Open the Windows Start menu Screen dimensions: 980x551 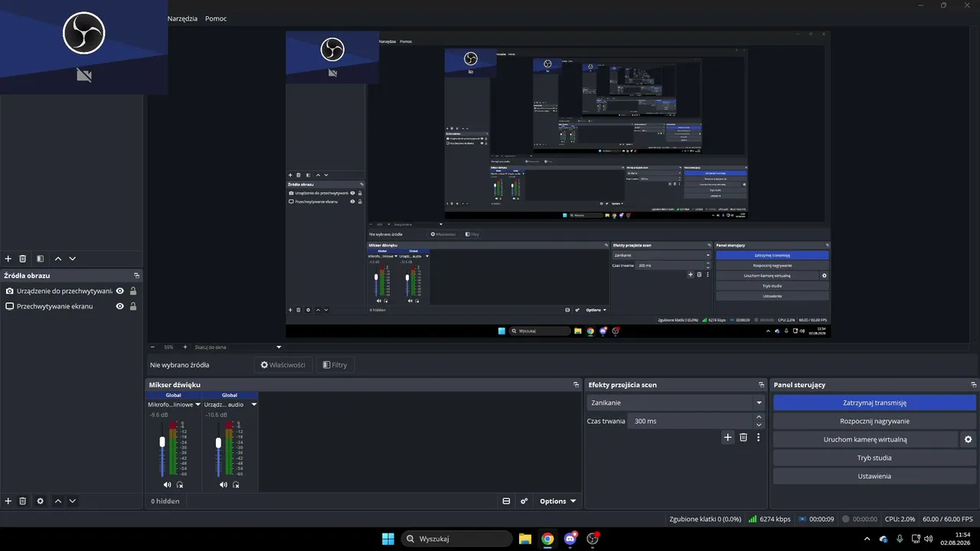(x=388, y=539)
